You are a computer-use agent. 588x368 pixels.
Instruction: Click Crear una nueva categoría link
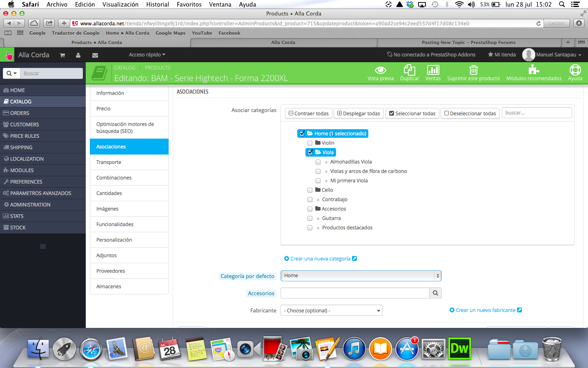pyautogui.click(x=321, y=259)
